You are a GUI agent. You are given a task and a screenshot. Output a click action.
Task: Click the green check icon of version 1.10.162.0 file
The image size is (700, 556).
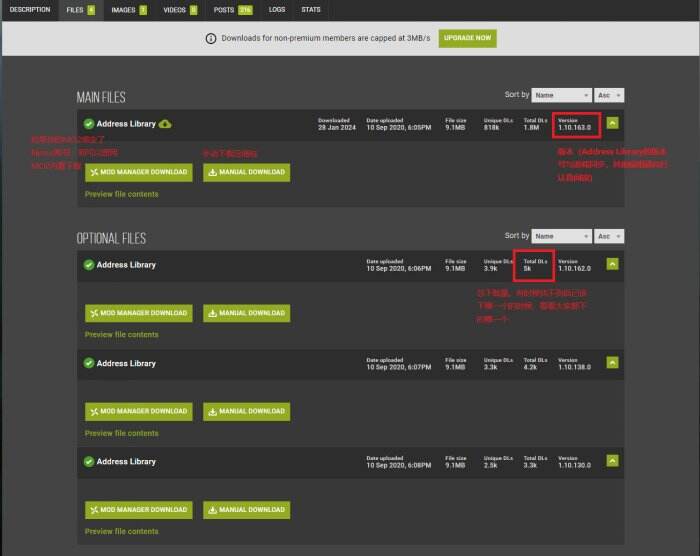89,265
